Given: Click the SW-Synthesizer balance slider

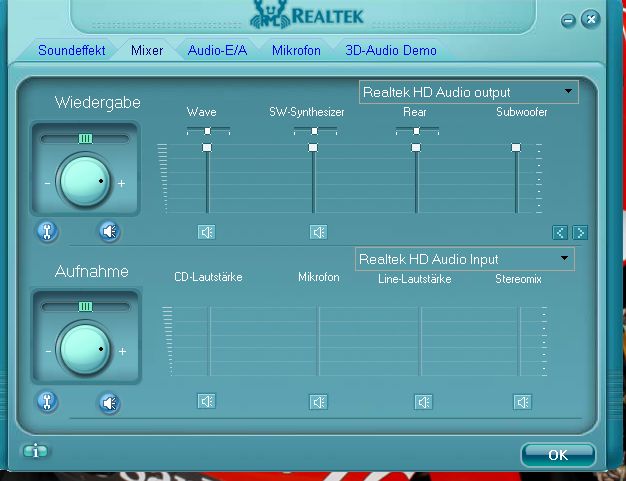Looking at the screenshot, I should point(315,131).
